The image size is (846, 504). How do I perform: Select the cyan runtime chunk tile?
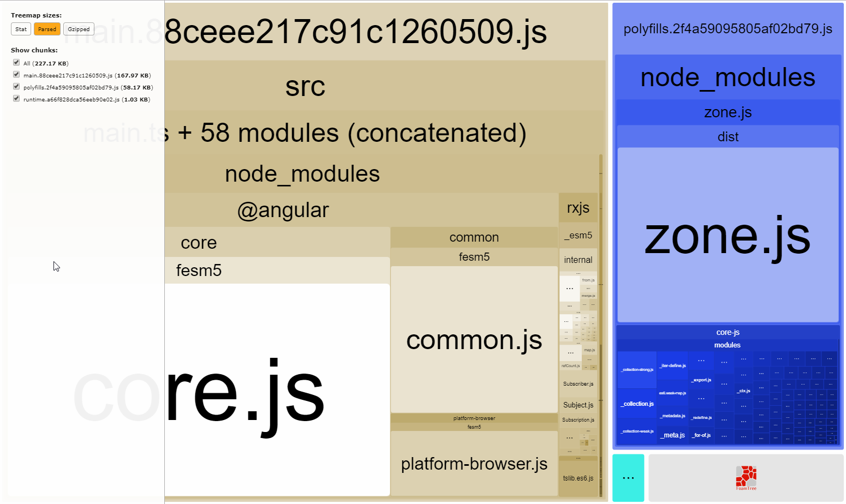coord(628,478)
